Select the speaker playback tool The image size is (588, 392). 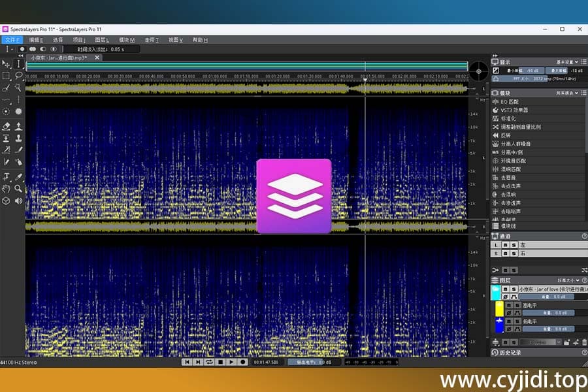pyautogui.click(x=18, y=201)
